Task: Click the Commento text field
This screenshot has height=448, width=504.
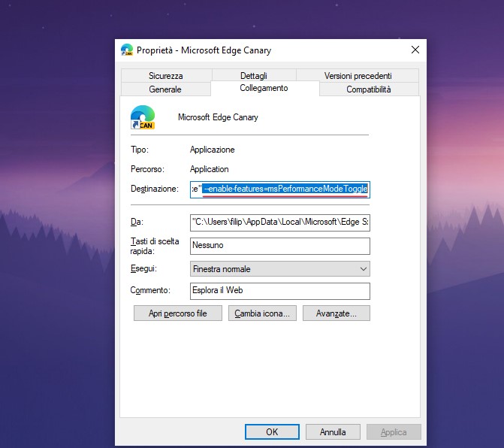Action: 280,291
